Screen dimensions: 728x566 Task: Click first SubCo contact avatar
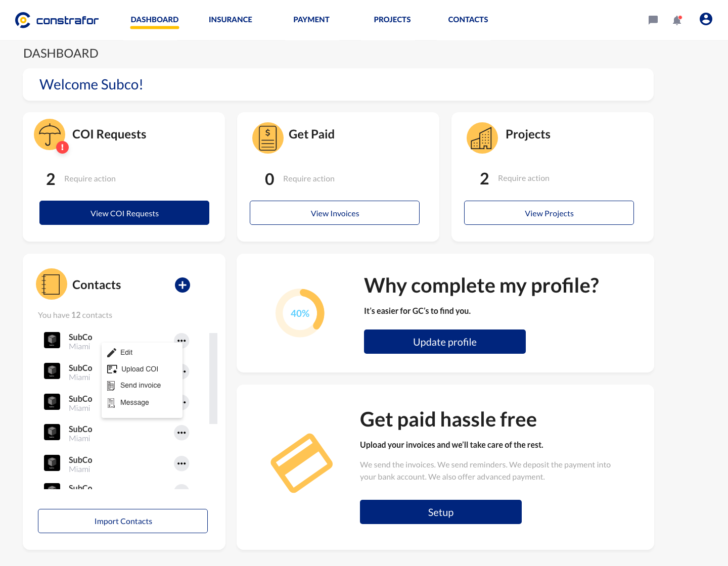pos(52,340)
